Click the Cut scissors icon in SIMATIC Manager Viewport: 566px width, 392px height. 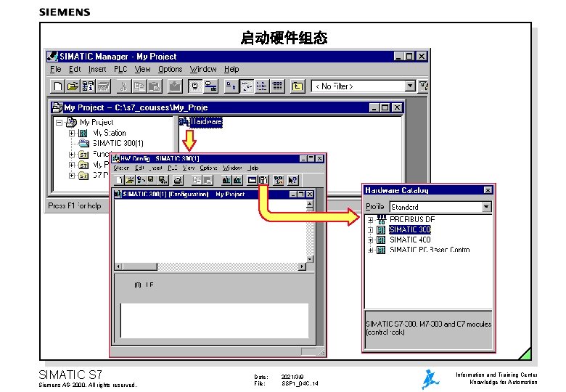point(123,86)
